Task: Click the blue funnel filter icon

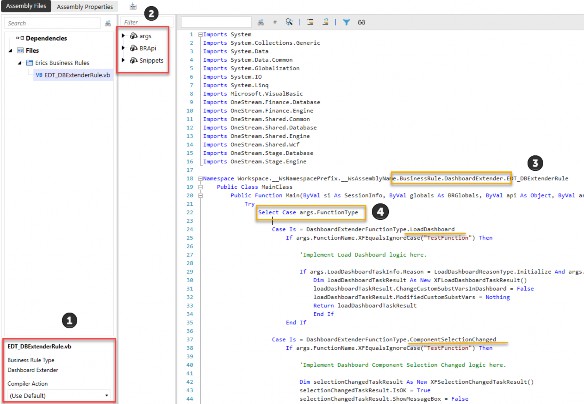Action: click(x=346, y=22)
